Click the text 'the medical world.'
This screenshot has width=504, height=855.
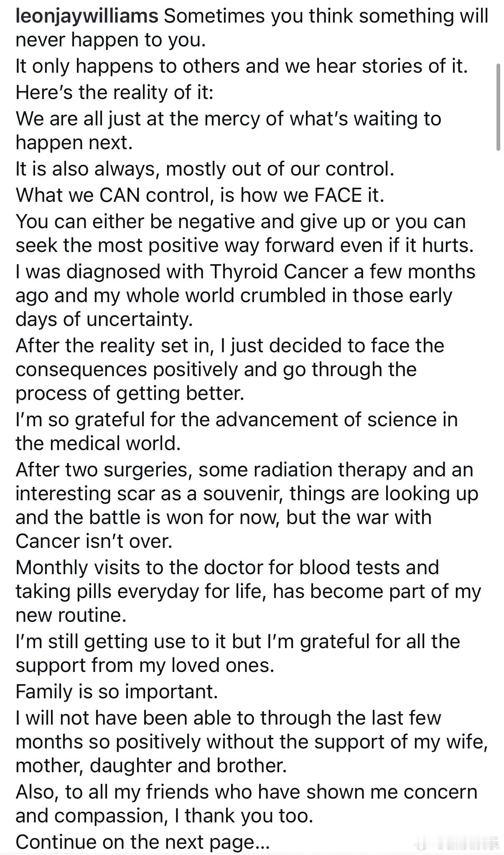point(98,443)
